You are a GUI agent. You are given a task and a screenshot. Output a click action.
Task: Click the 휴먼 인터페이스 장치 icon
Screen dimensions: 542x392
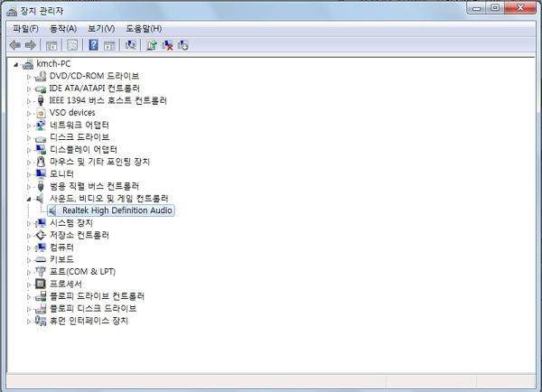[41, 321]
